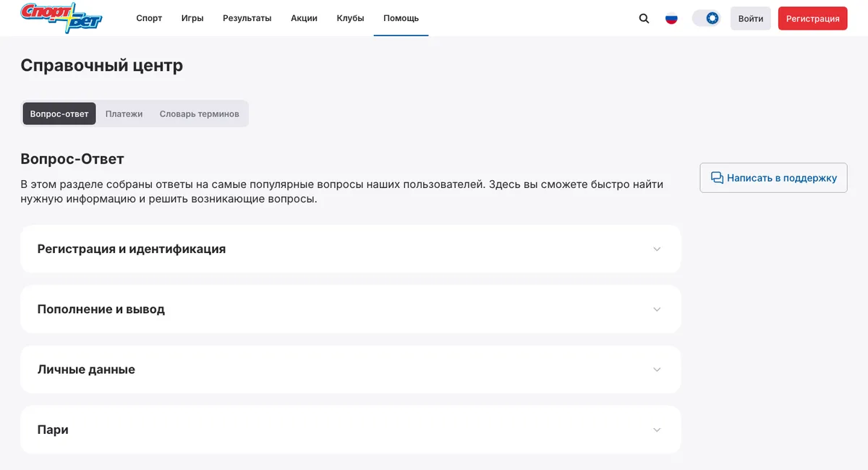The image size is (868, 470).
Task: Open site search via magnifier icon
Action: tap(644, 18)
